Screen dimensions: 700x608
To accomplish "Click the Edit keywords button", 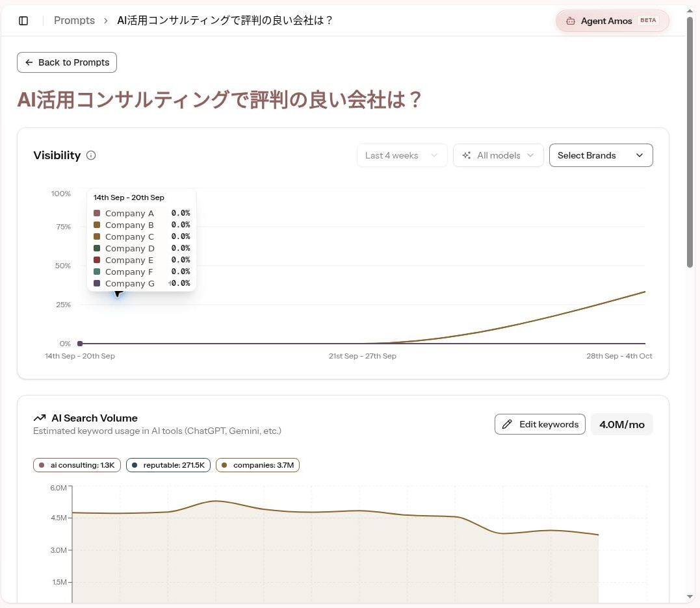I will pos(539,424).
